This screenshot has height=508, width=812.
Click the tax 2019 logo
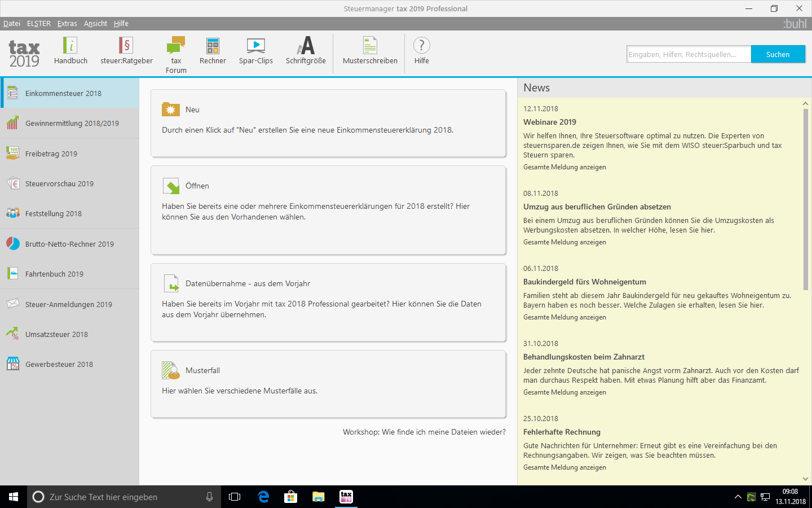24,54
